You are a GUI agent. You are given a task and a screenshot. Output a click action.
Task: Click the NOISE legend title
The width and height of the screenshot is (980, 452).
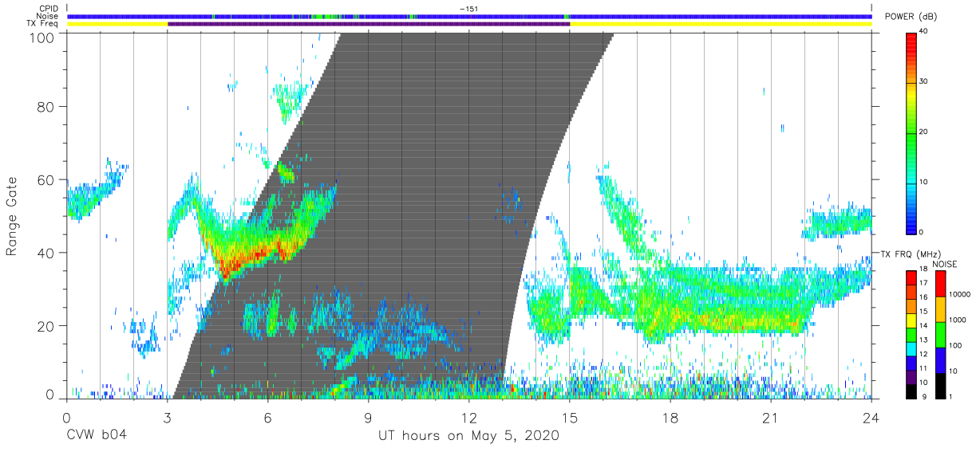coord(945,264)
